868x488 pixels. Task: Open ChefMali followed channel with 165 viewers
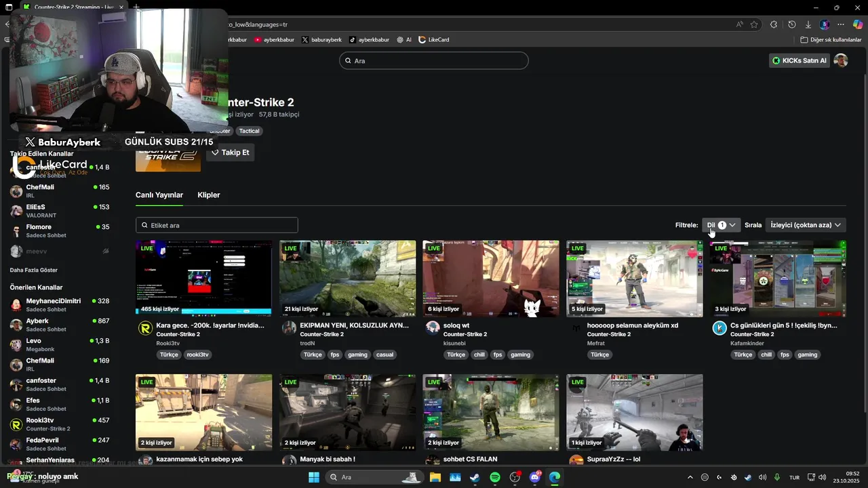point(60,191)
